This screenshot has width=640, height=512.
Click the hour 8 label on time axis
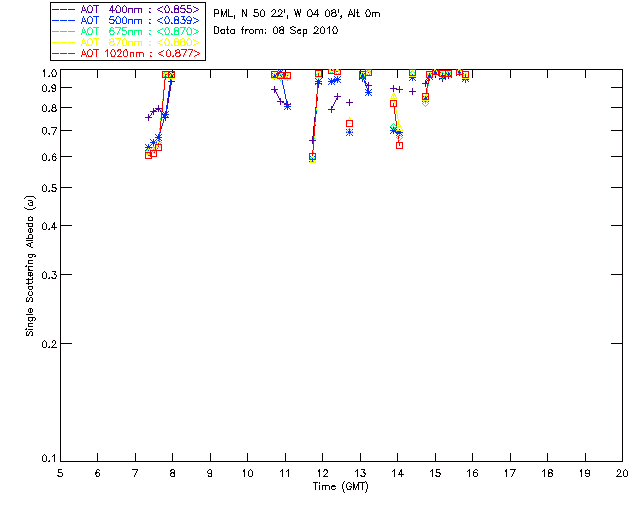coord(173,473)
